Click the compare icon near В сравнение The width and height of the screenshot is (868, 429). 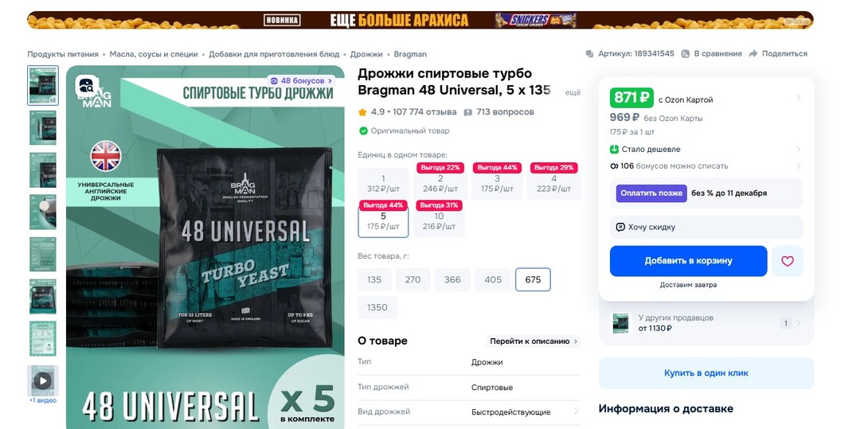[686, 53]
